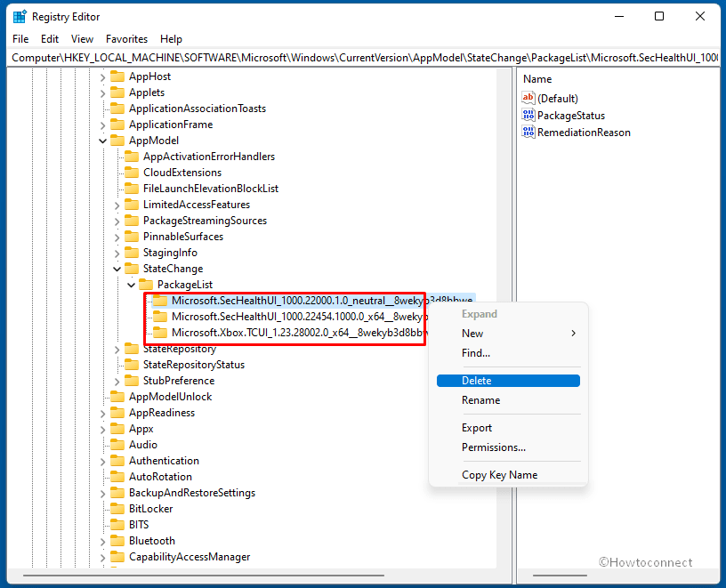Collapse the PackageList tree node

click(x=132, y=285)
